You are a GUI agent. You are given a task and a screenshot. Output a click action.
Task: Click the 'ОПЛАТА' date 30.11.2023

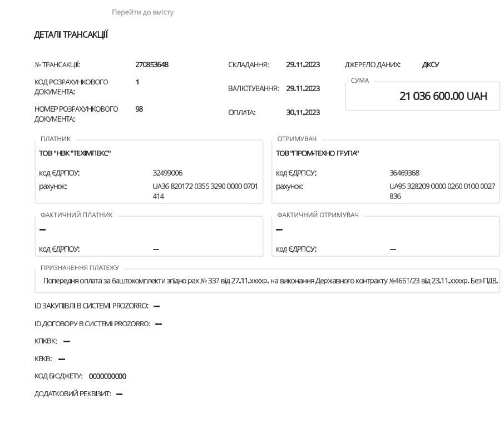[x=303, y=112]
